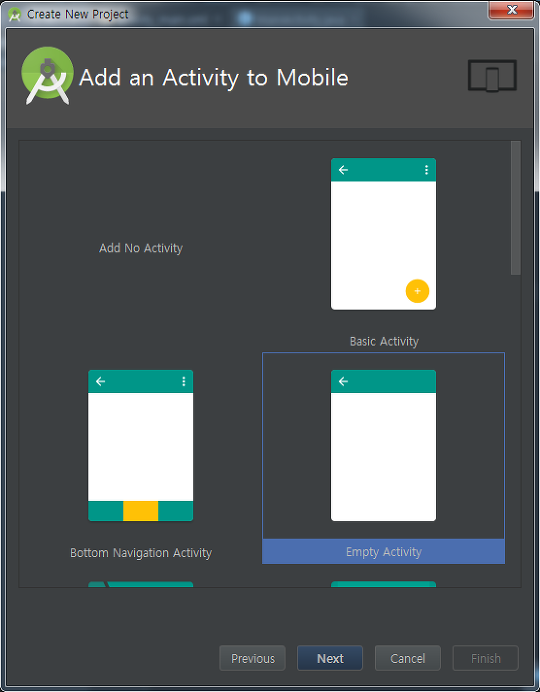Select the Empty Activity template thumbnail
The image size is (540, 692).
[383, 445]
